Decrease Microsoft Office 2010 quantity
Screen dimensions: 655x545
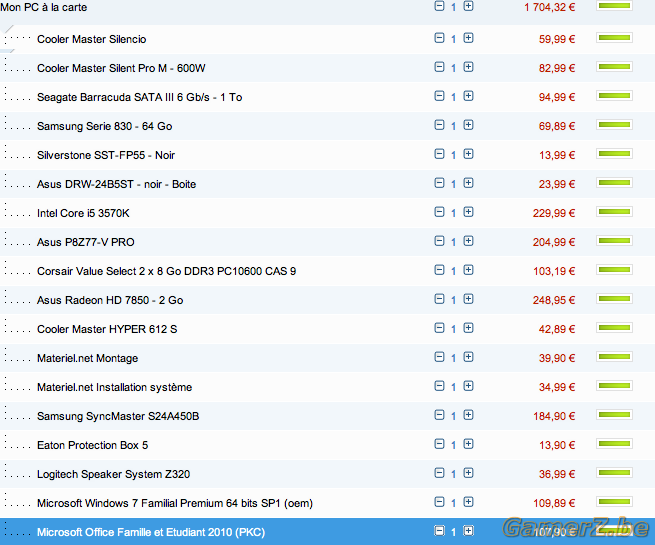coord(439,531)
